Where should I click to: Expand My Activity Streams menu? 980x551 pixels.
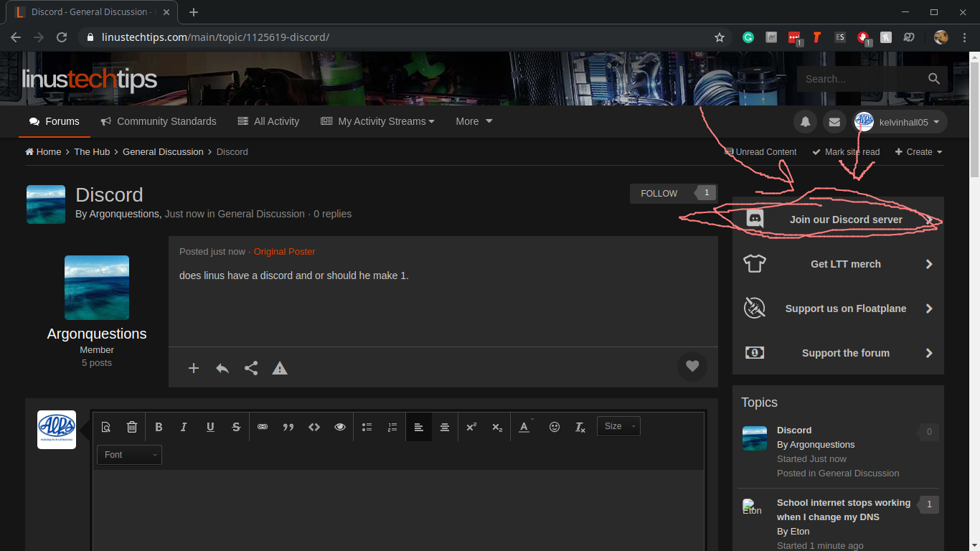click(x=377, y=121)
